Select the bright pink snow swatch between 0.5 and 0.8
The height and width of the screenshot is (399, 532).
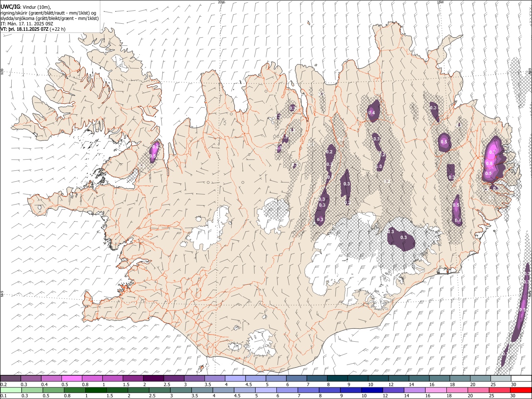coord(72,378)
